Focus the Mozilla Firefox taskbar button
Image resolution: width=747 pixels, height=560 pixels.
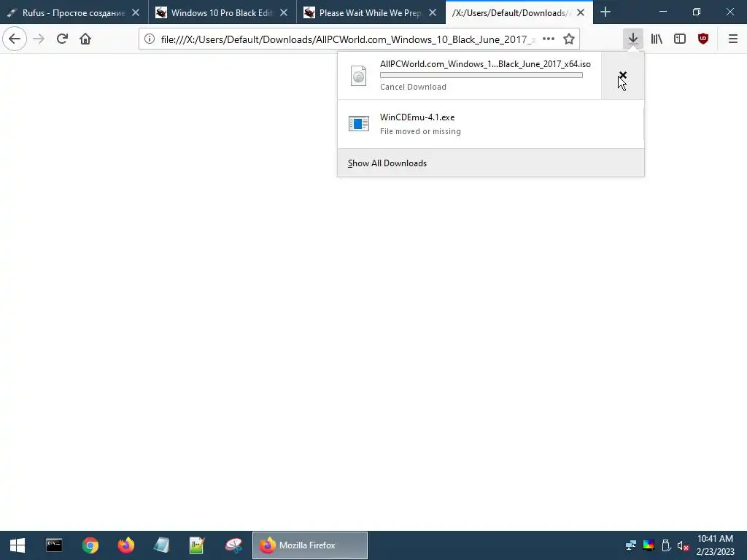(309, 545)
